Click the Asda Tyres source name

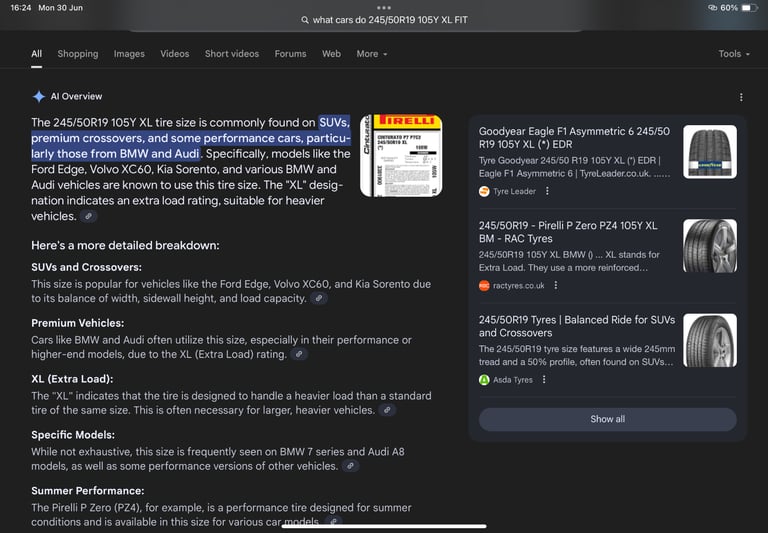pyautogui.click(x=513, y=380)
